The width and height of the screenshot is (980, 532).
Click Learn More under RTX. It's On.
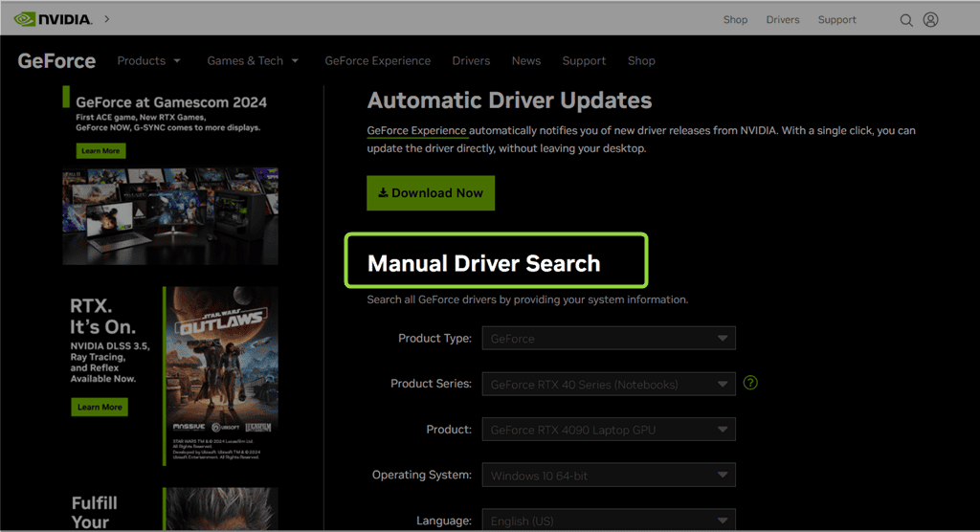coord(100,407)
